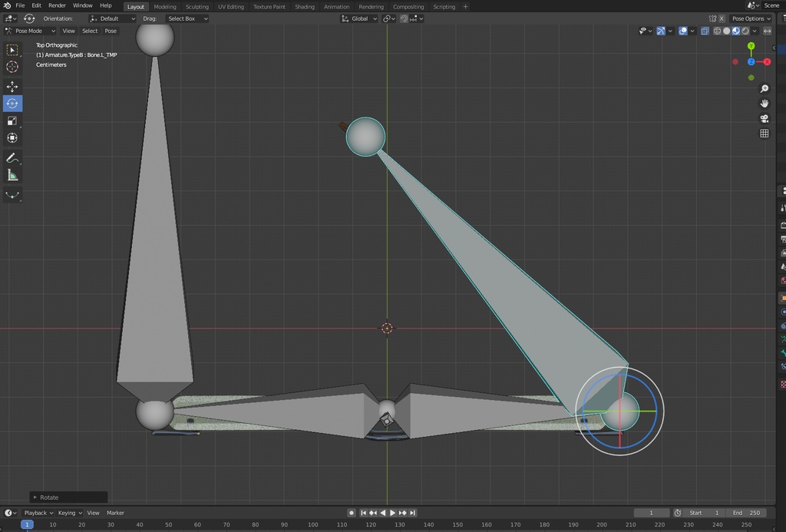Click the End frame 250 field

(747, 513)
